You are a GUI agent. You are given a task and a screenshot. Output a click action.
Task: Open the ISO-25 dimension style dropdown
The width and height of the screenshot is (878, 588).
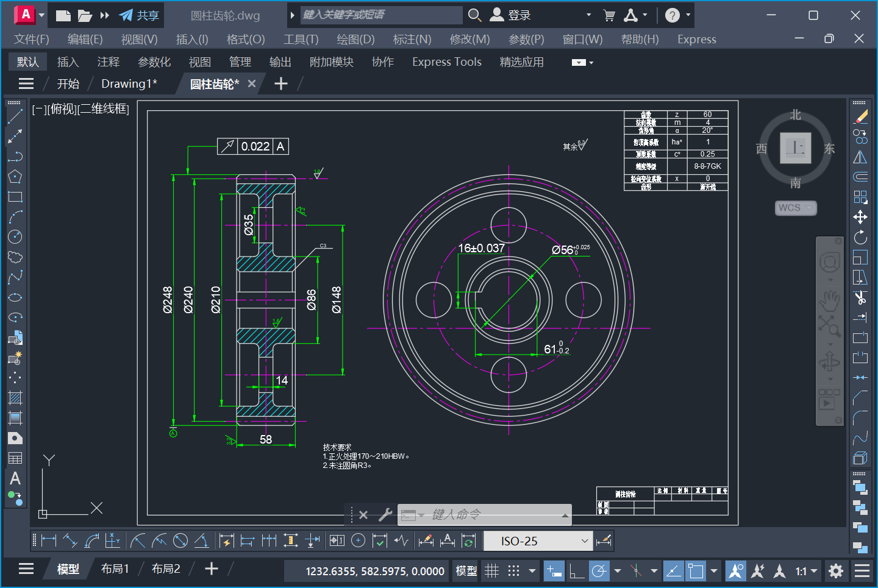pos(584,541)
